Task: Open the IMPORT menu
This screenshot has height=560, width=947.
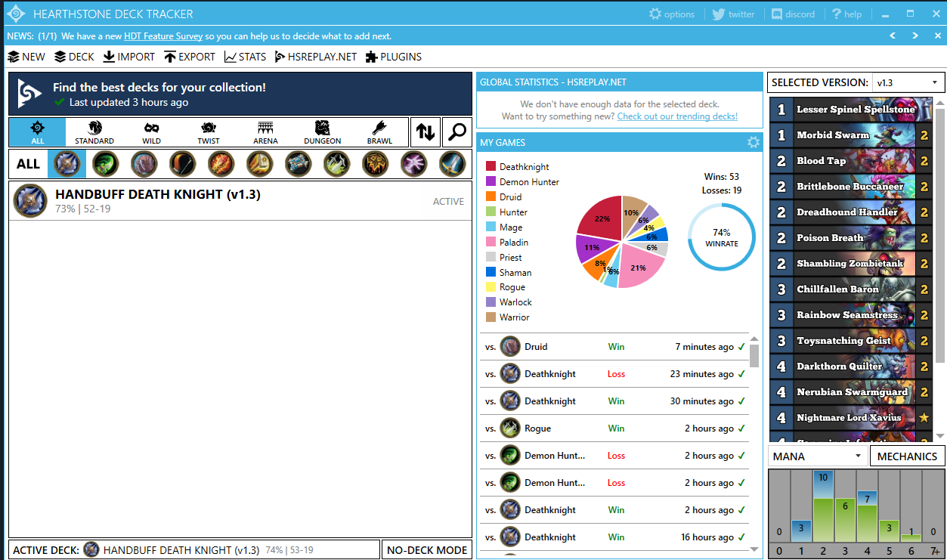Action: tap(129, 57)
